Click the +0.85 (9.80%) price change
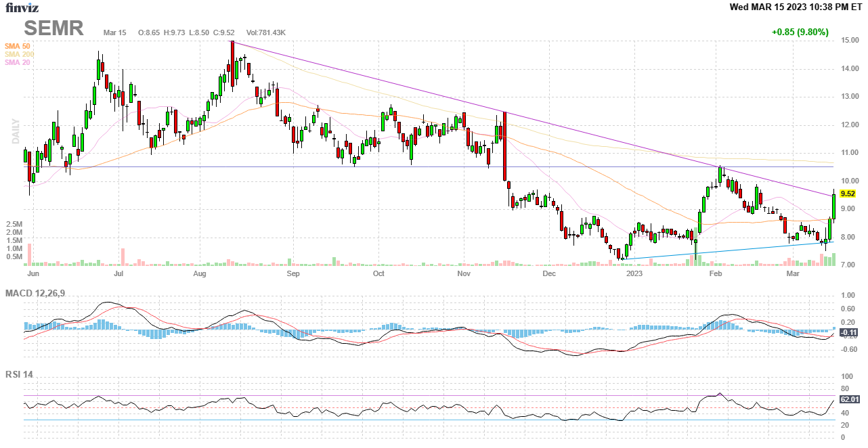 tap(800, 32)
